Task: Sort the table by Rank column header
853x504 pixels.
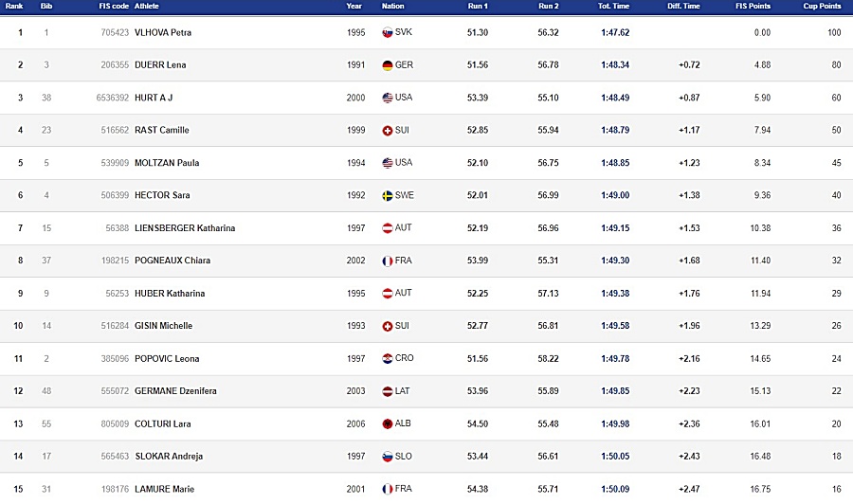Action: (x=14, y=6)
